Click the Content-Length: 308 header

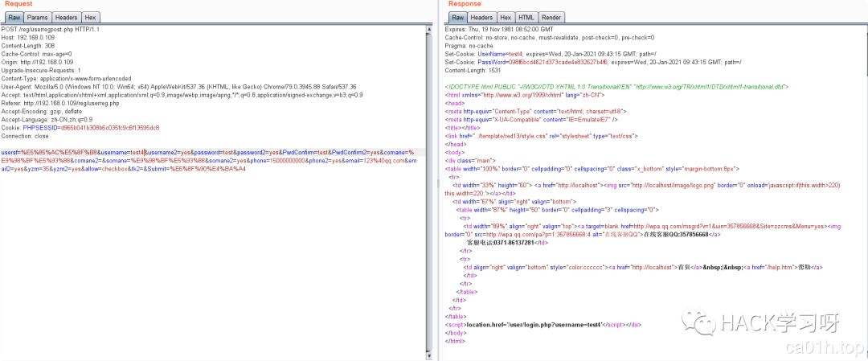[x=27, y=45]
